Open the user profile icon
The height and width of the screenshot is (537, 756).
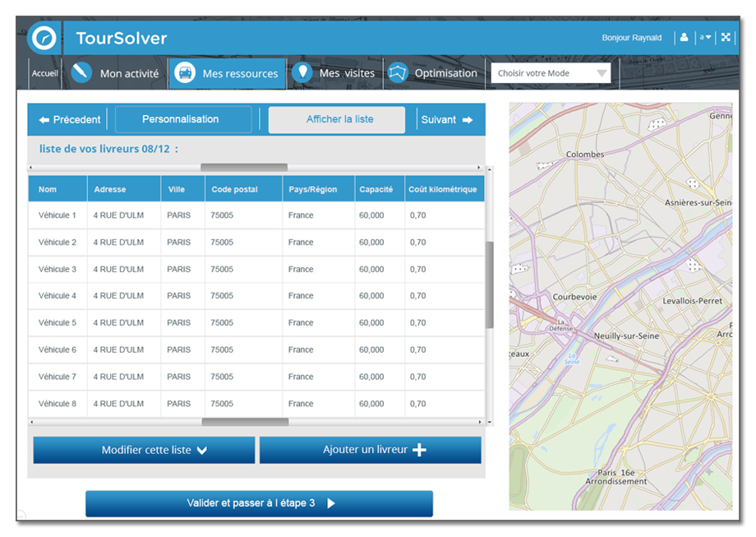tap(684, 38)
